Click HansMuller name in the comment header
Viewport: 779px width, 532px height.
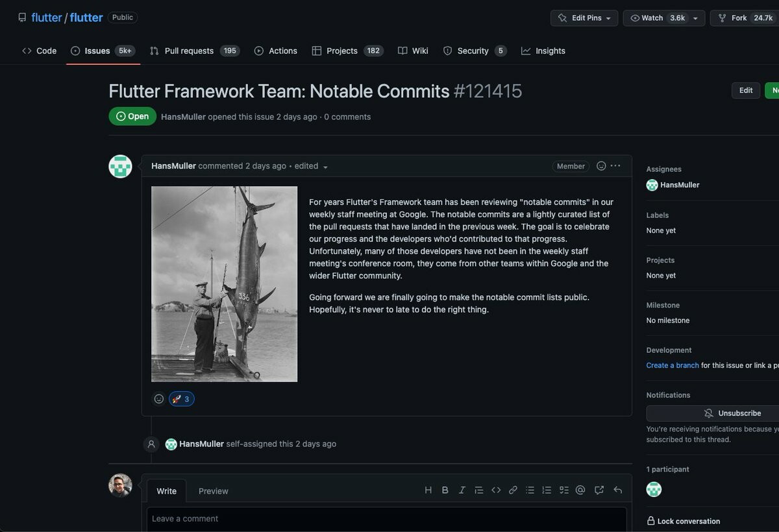(173, 166)
